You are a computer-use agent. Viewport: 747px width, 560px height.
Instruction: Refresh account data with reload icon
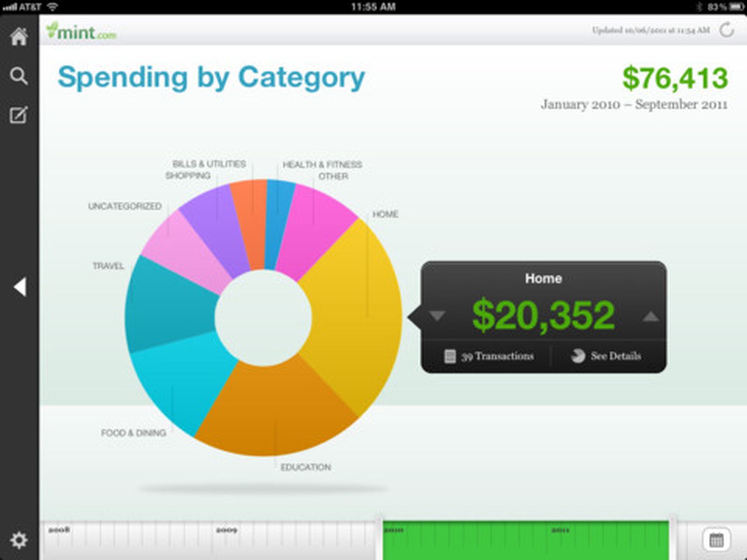[726, 30]
